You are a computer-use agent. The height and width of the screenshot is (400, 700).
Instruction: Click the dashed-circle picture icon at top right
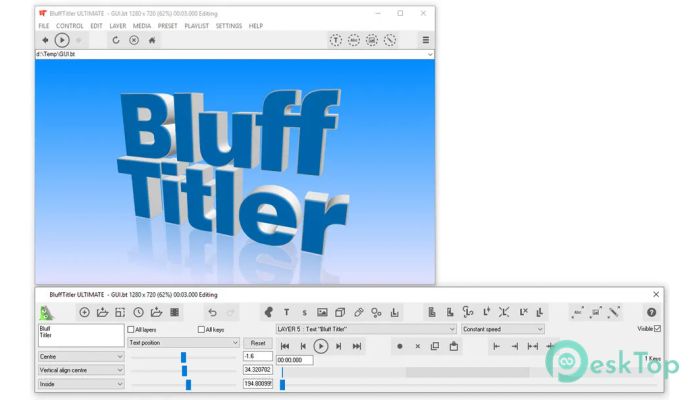(372, 40)
